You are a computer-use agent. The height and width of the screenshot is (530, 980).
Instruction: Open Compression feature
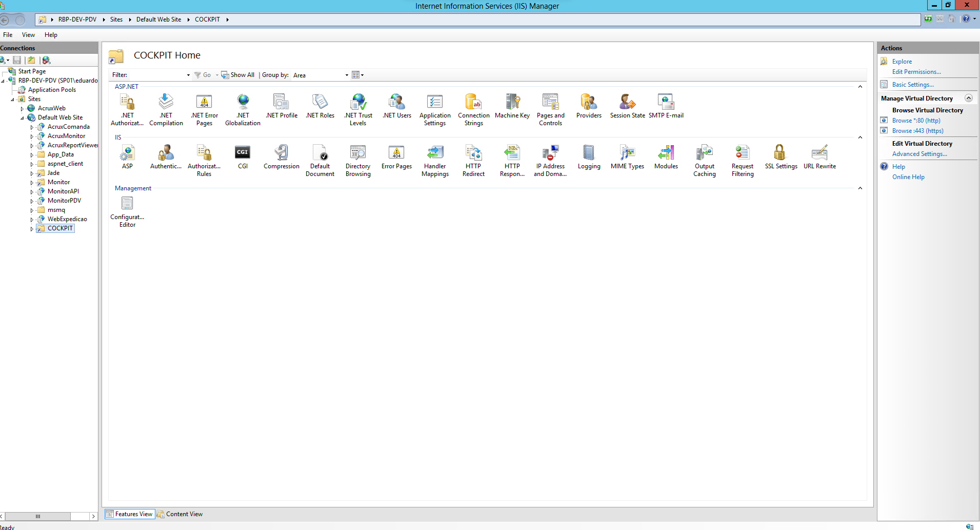[282, 157]
